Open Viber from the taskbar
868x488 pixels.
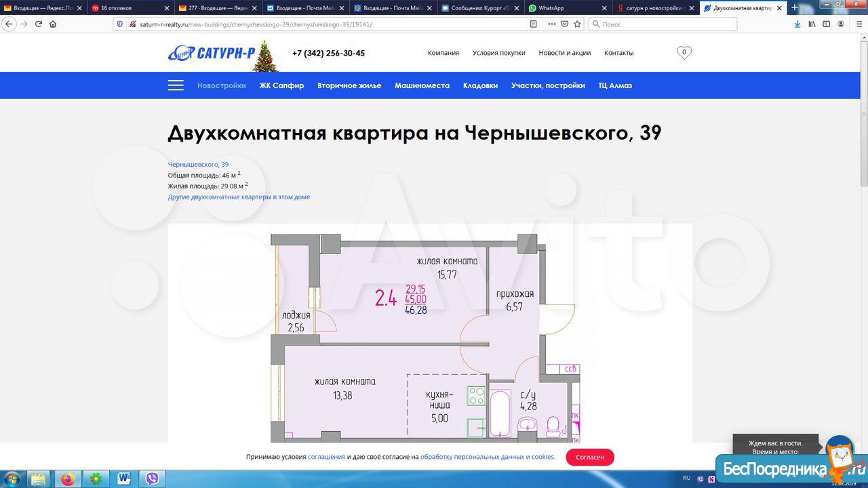point(153,479)
